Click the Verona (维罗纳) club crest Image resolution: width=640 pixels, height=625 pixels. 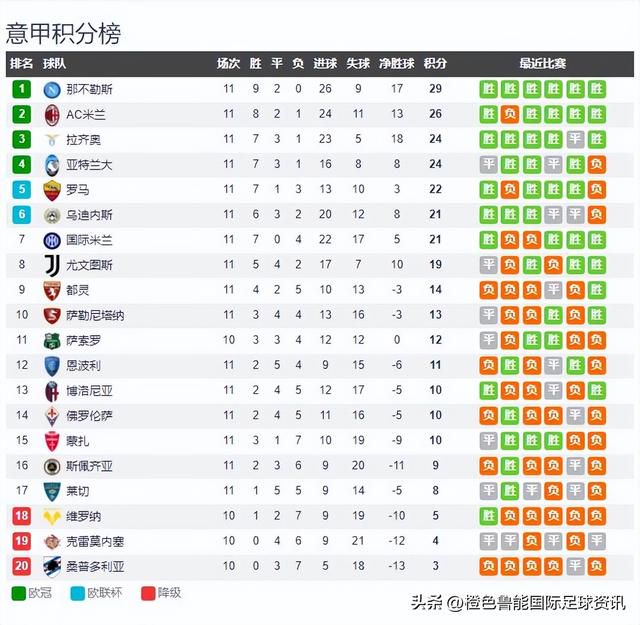(x=52, y=517)
